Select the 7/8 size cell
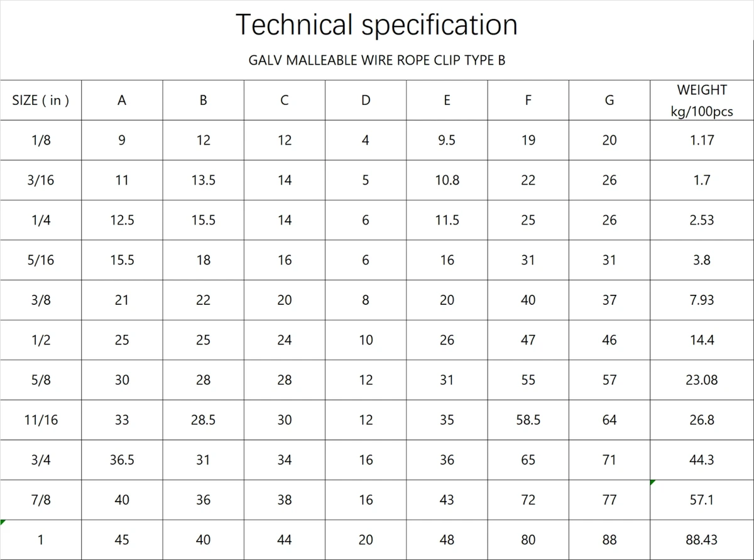 pos(41,500)
